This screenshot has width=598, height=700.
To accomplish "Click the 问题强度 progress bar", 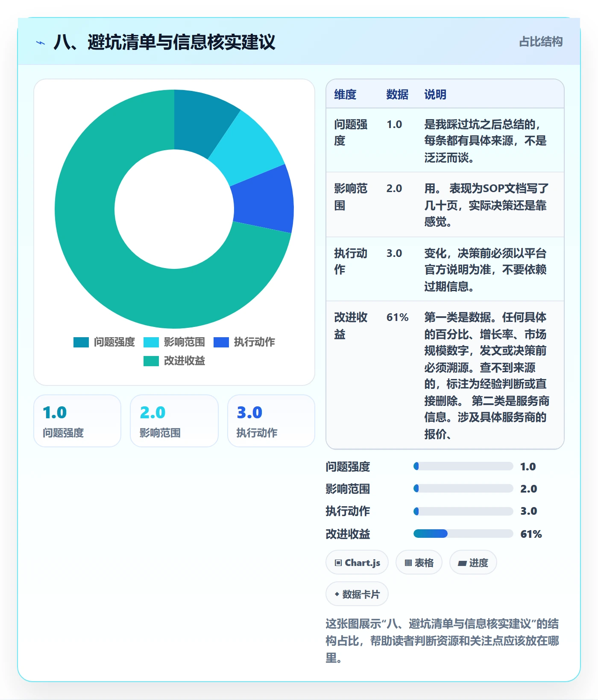I will 463,466.
